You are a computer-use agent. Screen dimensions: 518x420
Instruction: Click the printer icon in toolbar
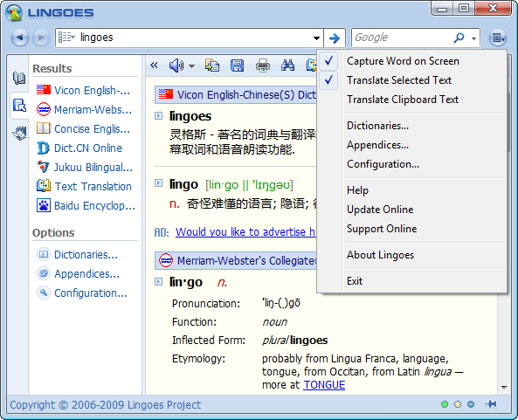pyautogui.click(x=263, y=65)
